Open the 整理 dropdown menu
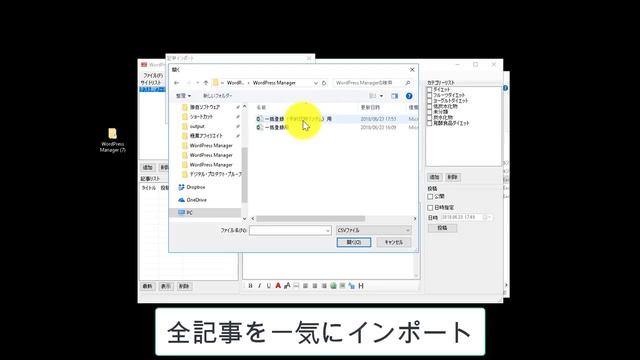The image size is (640, 360). tap(183, 96)
